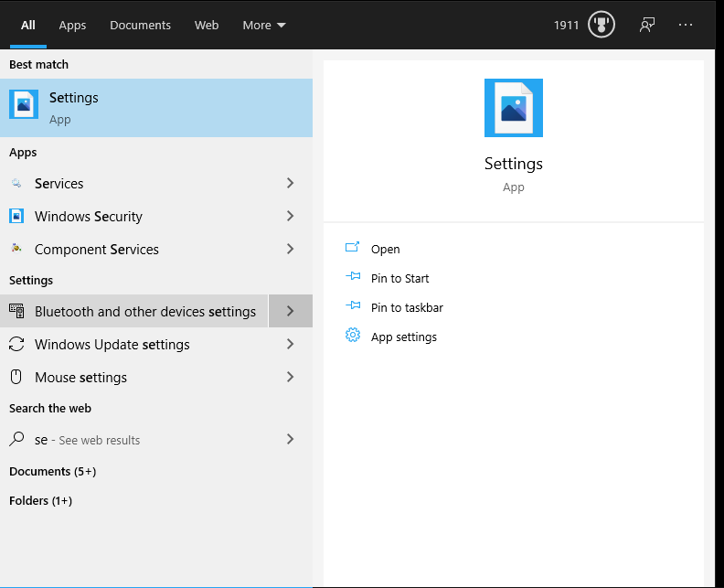
Task: Open the feedback person icon
Action: pos(647,25)
